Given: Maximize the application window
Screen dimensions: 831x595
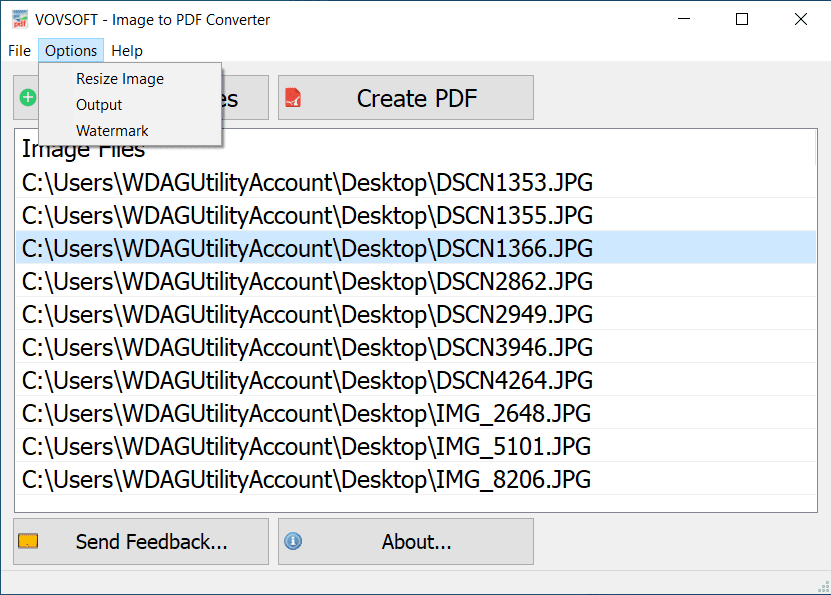Looking at the screenshot, I should pos(741,19).
